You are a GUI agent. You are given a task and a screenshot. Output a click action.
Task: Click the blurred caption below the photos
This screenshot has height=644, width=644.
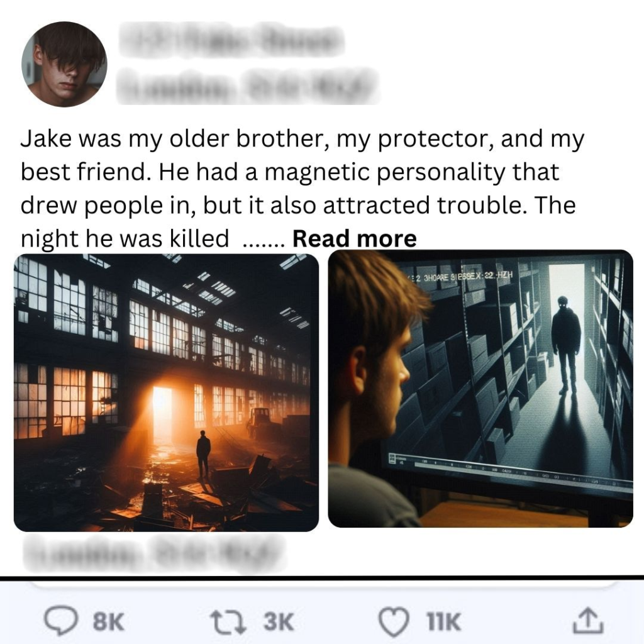153,553
